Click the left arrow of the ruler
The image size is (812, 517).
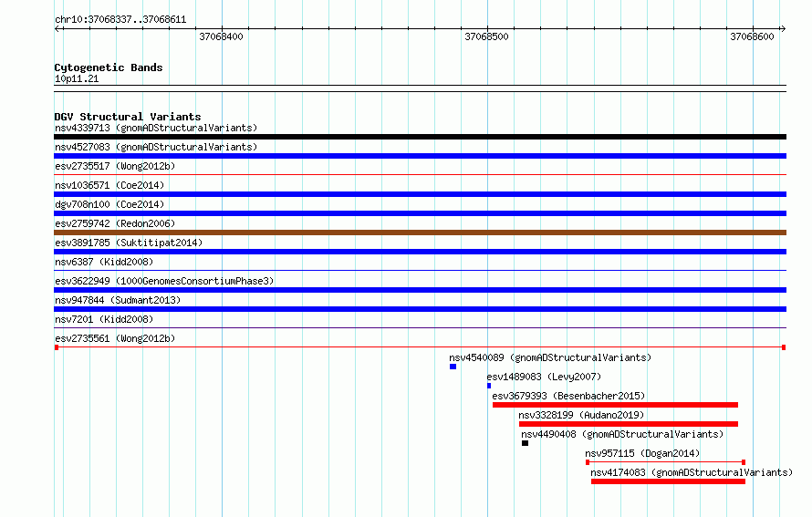[x=57, y=29]
